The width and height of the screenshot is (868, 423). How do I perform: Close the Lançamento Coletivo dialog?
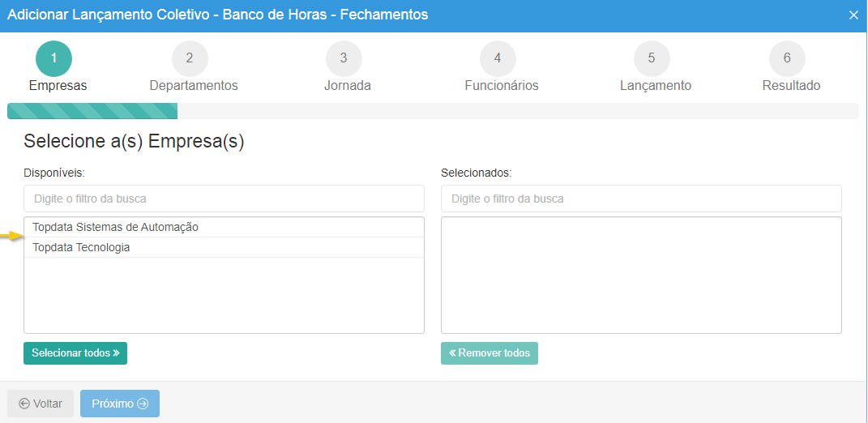[x=853, y=15]
